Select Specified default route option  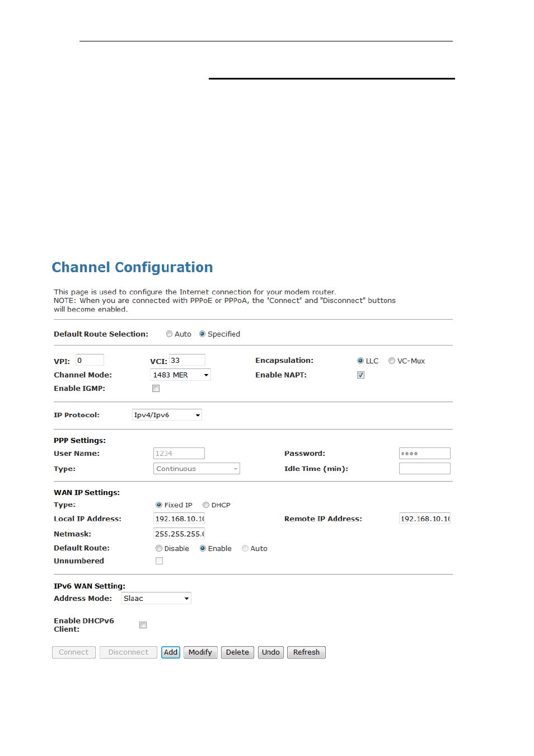pos(202,334)
